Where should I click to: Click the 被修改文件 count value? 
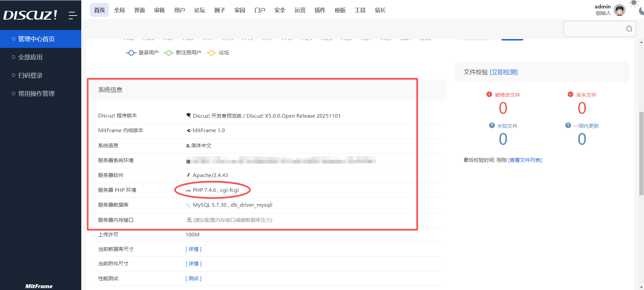pos(503,108)
